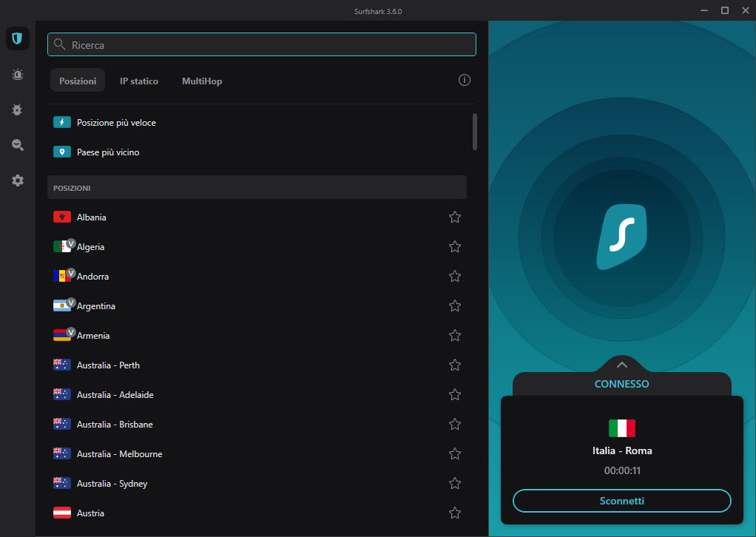Screen dimensions: 756x537
Task: Click the Armenia flag icon
Action: pos(61,335)
